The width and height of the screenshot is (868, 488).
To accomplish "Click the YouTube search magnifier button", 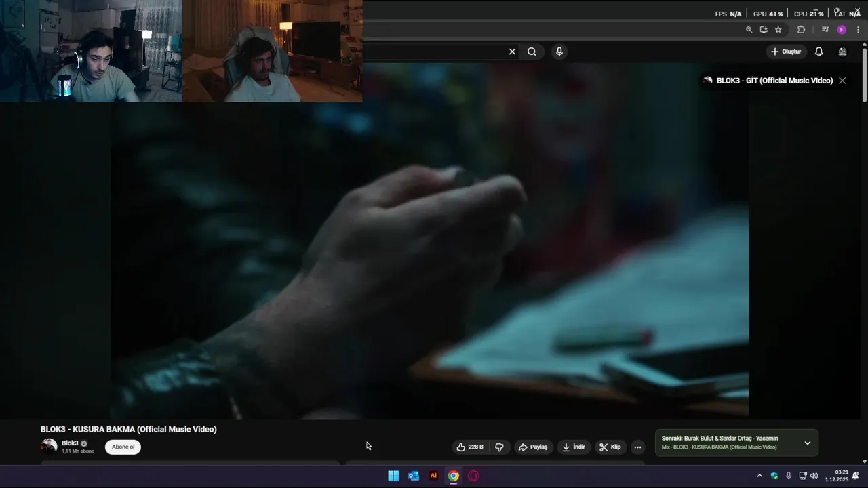I will (532, 52).
